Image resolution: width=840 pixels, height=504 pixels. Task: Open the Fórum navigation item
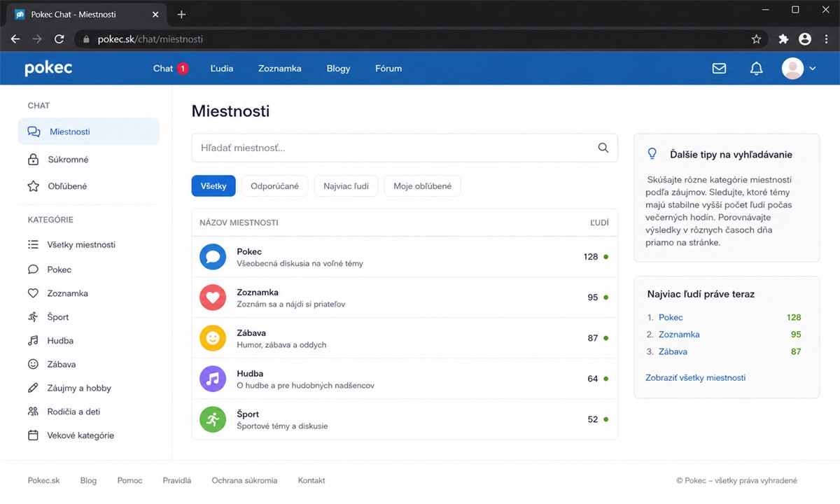(388, 69)
